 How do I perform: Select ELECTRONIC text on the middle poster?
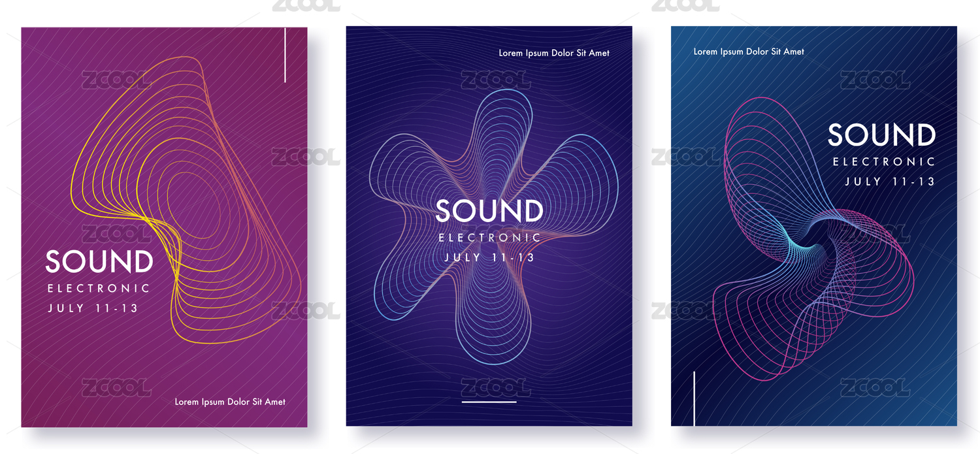click(x=489, y=238)
